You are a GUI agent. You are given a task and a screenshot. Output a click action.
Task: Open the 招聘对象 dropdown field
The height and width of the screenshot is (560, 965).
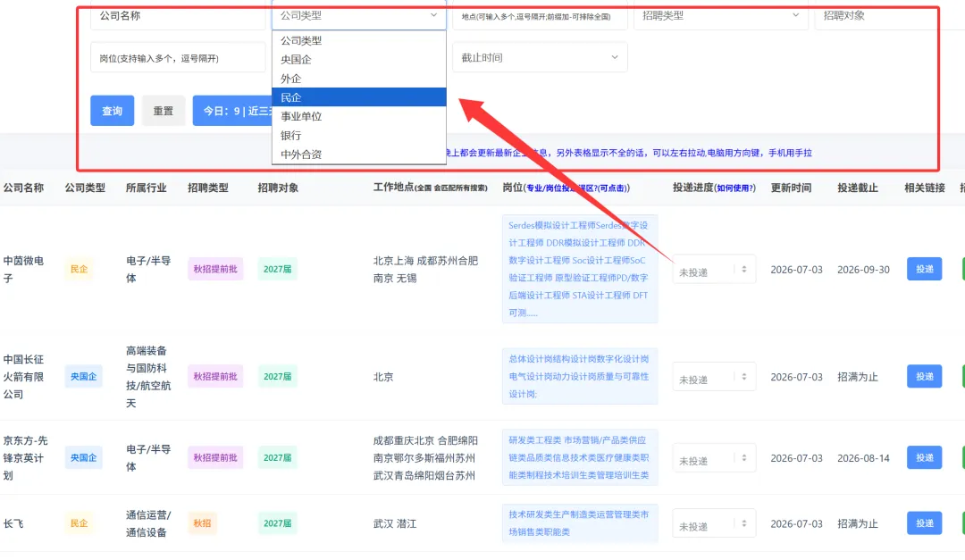point(889,16)
